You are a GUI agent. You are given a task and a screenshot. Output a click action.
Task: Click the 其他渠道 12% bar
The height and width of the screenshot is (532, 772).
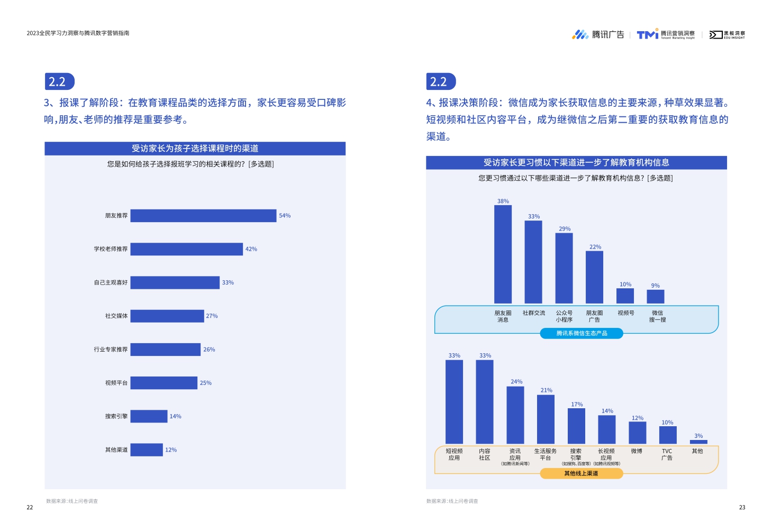click(147, 450)
